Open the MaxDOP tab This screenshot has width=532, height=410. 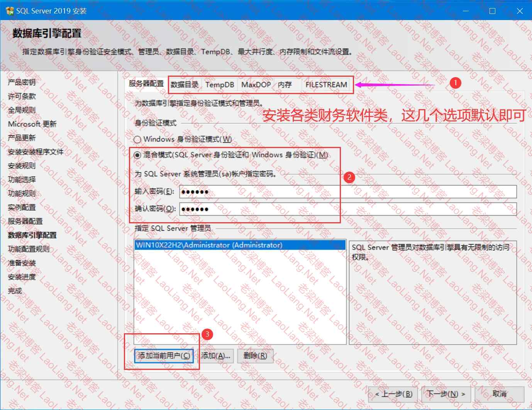(256, 85)
